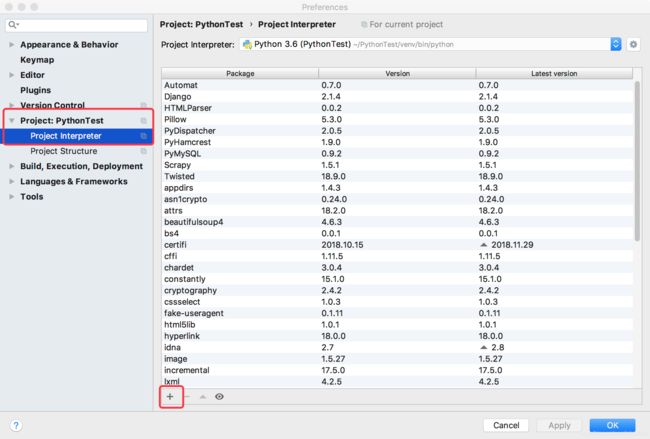The image size is (650, 439).
Task: Select the PyDispatcher package row
Action: click(397, 131)
